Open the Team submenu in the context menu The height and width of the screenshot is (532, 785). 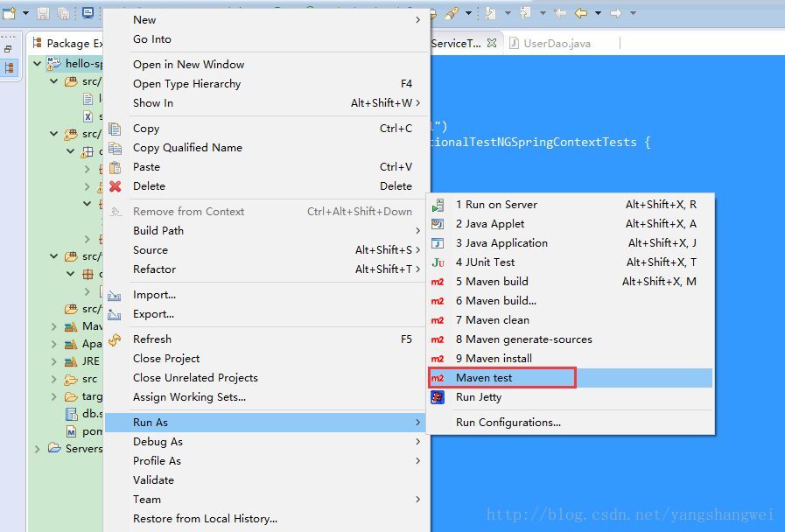(x=147, y=499)
